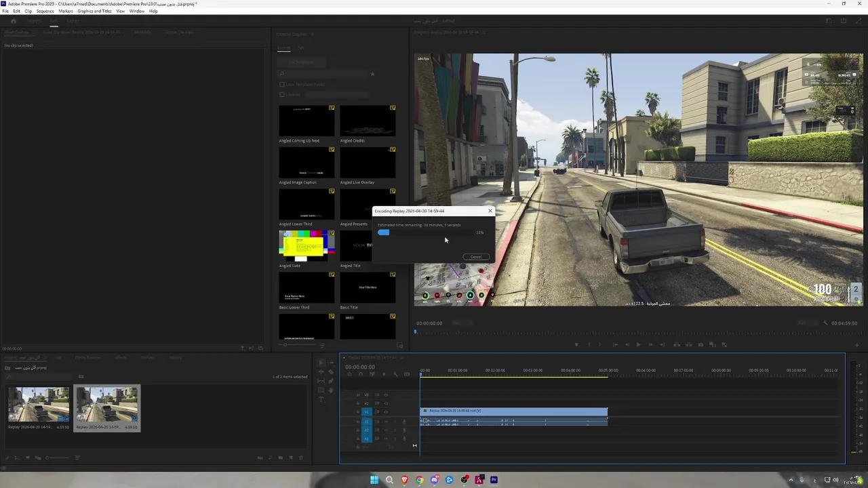
Task: Mute track A2
Action: (386, 430)
